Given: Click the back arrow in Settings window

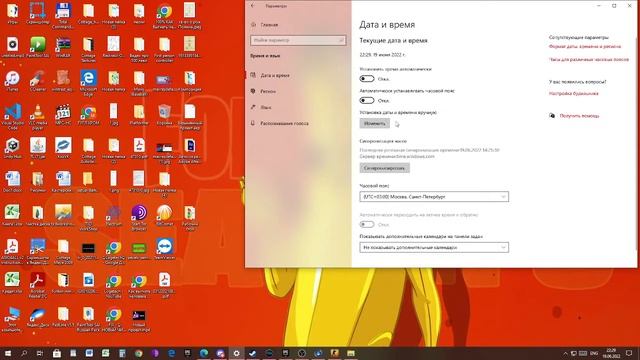Looking at the screenshot, I should 253,6.
